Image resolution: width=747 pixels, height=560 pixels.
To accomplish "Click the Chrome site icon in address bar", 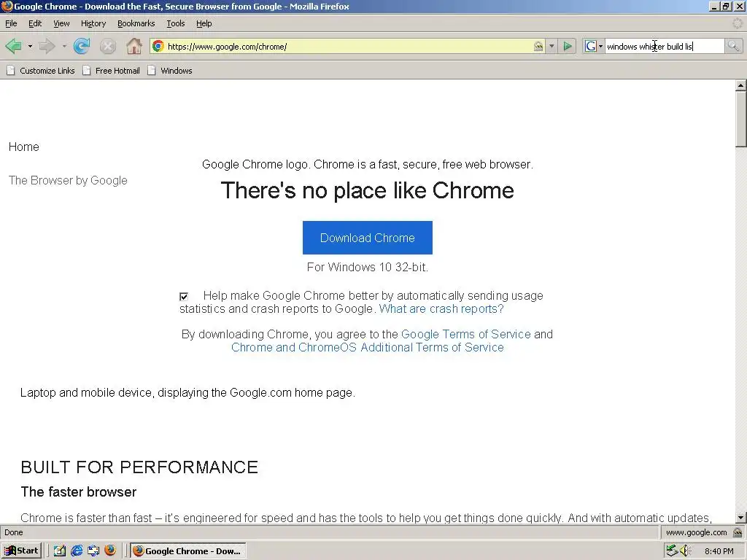I will pos(158,46).
